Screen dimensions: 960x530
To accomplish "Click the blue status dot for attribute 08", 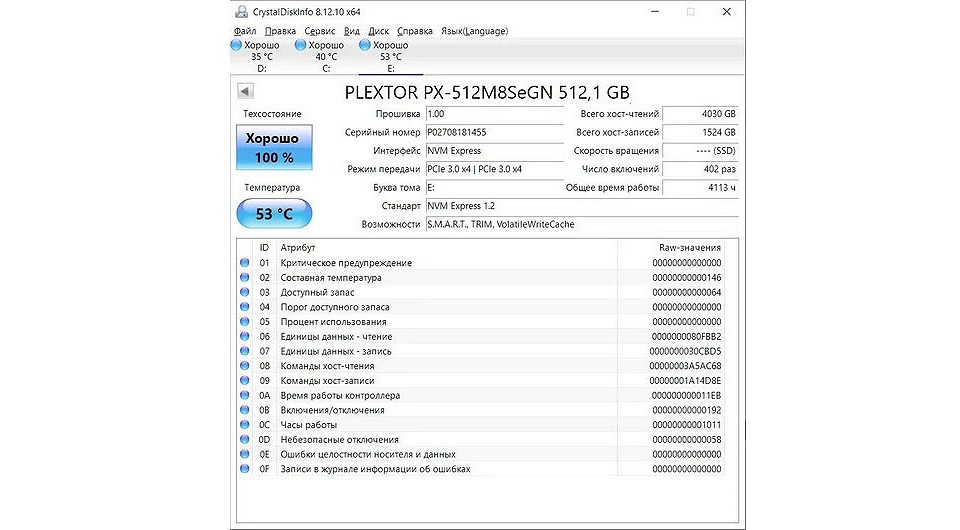I will click(245, 365).
